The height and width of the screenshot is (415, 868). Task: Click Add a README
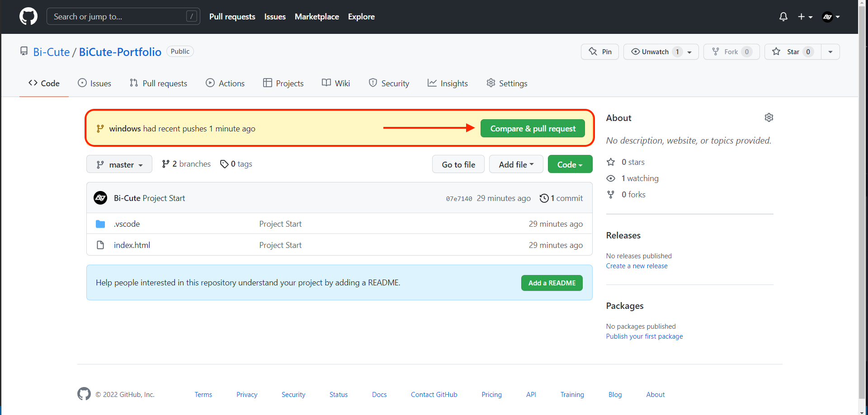click(552, 283)
